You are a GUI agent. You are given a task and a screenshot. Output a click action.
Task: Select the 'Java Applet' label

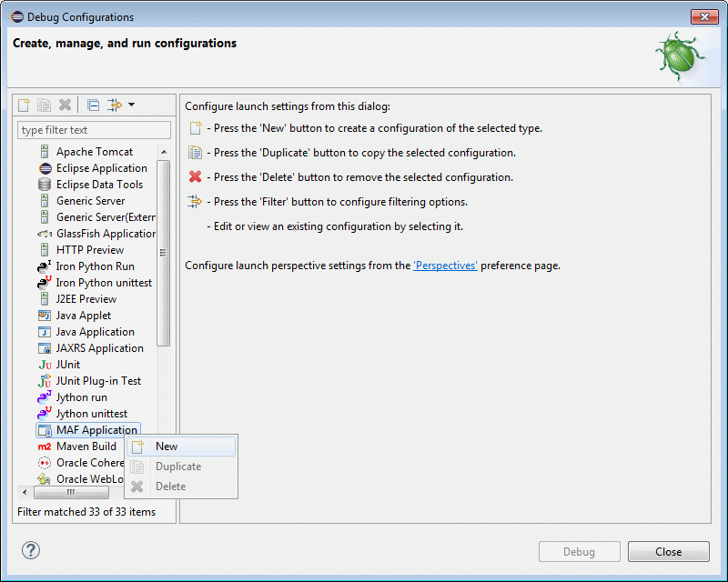coord(84,316)
